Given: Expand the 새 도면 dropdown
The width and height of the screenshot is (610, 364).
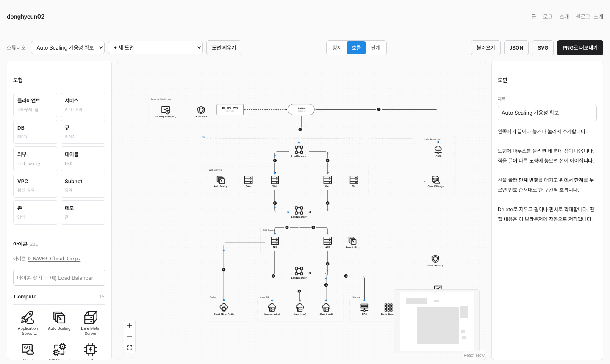Looking at the screenshot, I should tap(155, 48).
